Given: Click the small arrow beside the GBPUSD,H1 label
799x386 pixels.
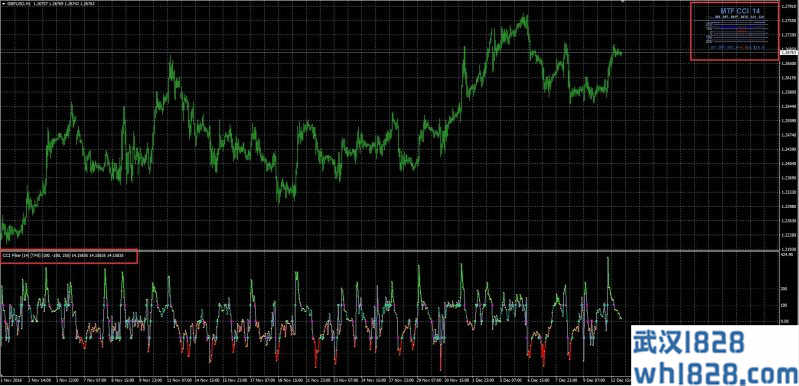Looking at the screenshot, I should (x=3, y=3).
